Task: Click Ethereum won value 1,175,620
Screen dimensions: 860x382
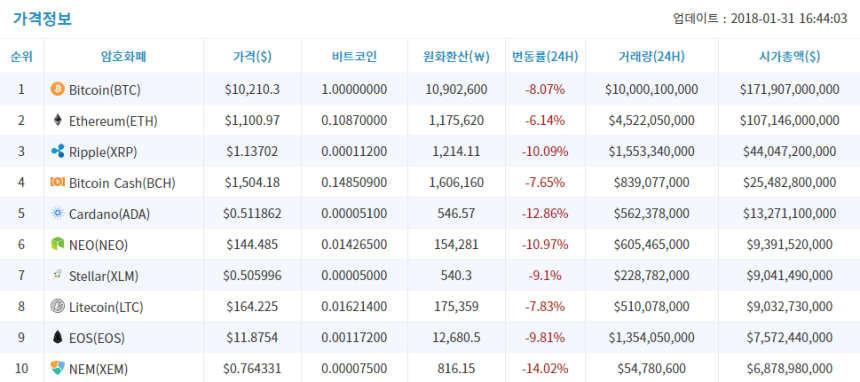Action: [x=456, y=120]
